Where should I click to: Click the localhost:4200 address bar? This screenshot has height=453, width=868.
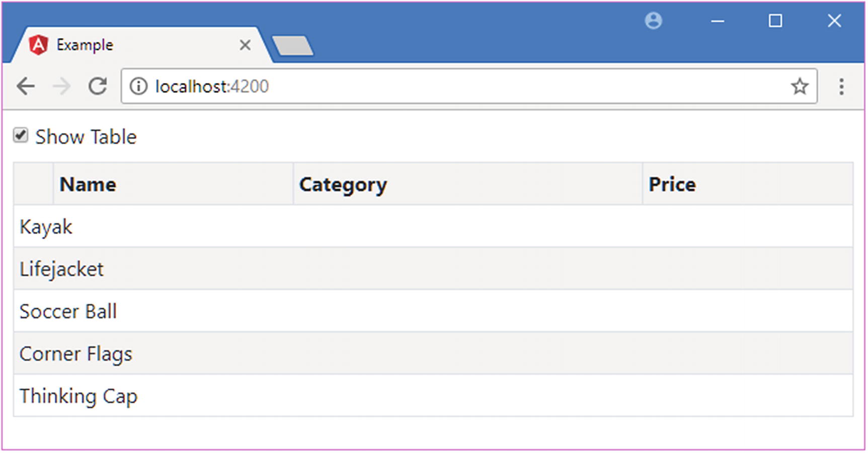(x=453, y=86)
